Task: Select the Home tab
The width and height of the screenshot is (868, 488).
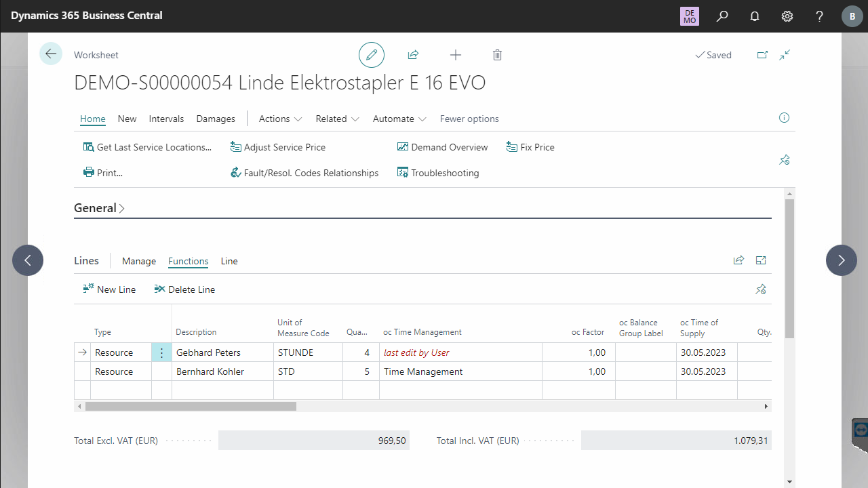Action: (x=93, y=119)
